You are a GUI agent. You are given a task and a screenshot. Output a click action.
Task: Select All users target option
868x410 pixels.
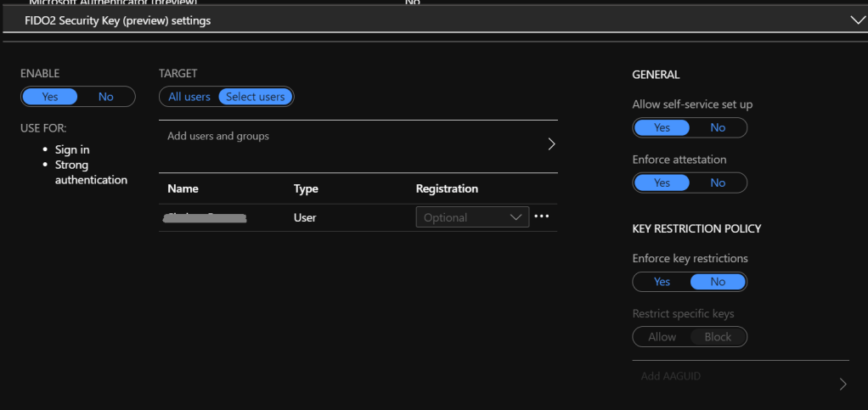(x=189, y=97)
